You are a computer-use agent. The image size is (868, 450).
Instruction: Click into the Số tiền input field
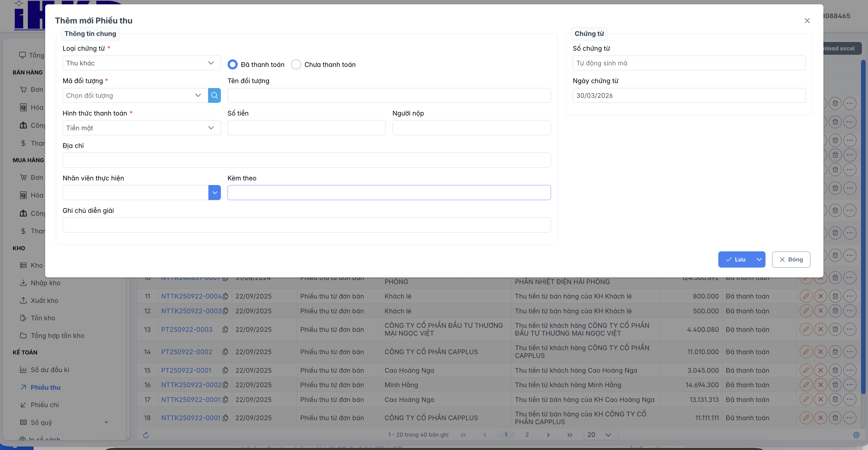pos(306,128)
